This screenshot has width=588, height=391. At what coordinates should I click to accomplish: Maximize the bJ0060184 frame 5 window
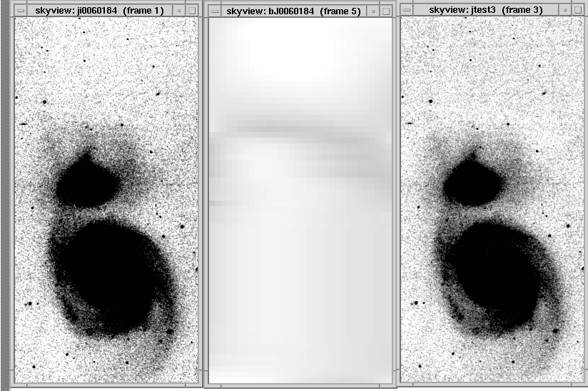(386, 11)
